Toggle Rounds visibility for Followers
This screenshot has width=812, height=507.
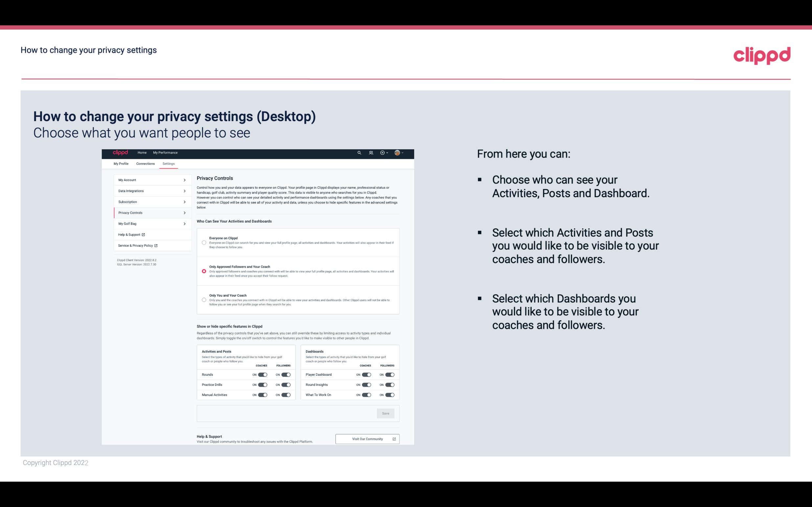(286, 374)
